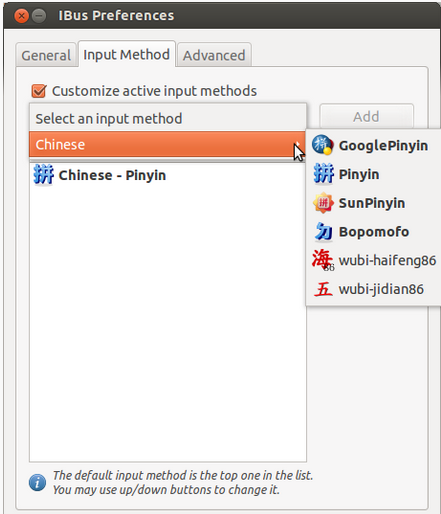Image resolution: width=441 pixels, height=514 pixels.
Task: Click the red wubi-haifeng86 icon
Action: 323,260
